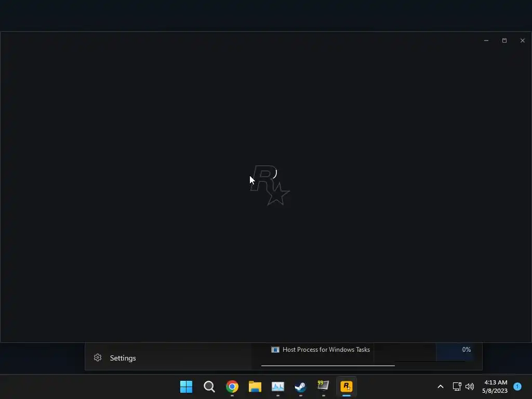Open clock showing 4:13 AM
This screenshot has height=399, width=532.
click(495, 387)
